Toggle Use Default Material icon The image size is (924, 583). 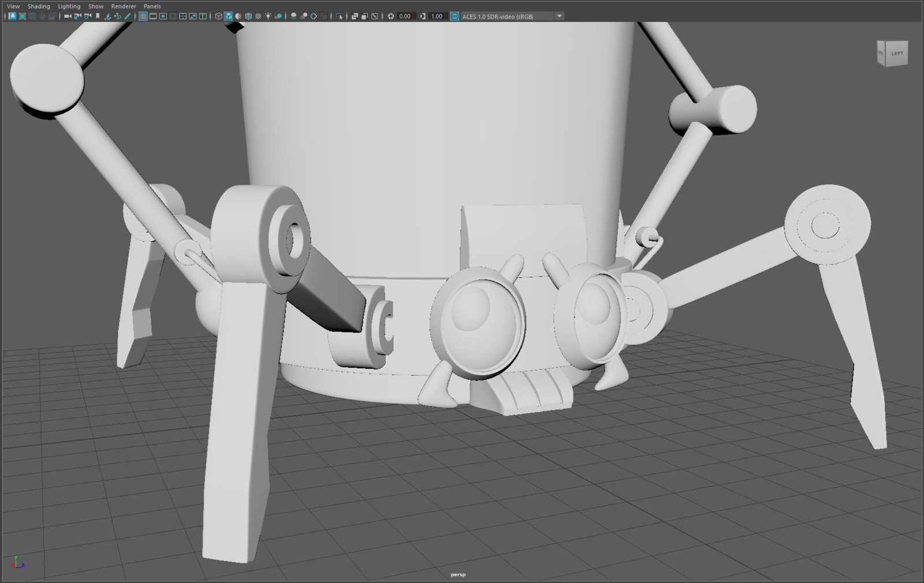coord(238,16)
